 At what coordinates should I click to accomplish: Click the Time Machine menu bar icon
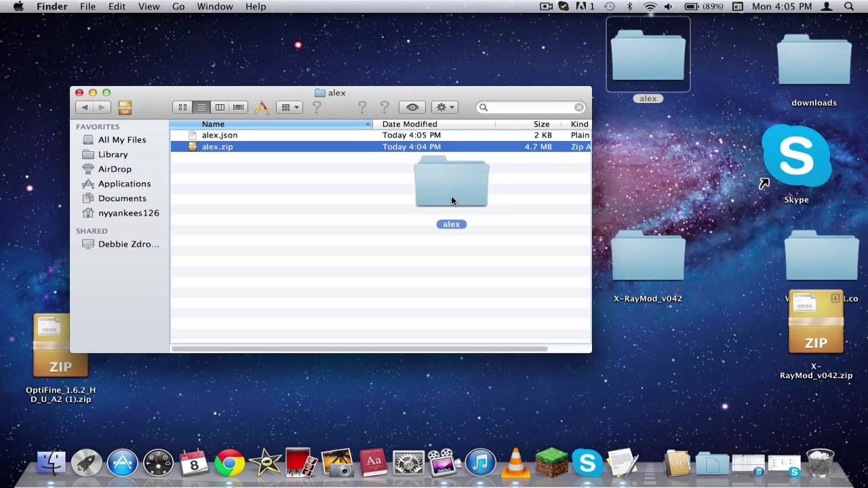point(610,7)
